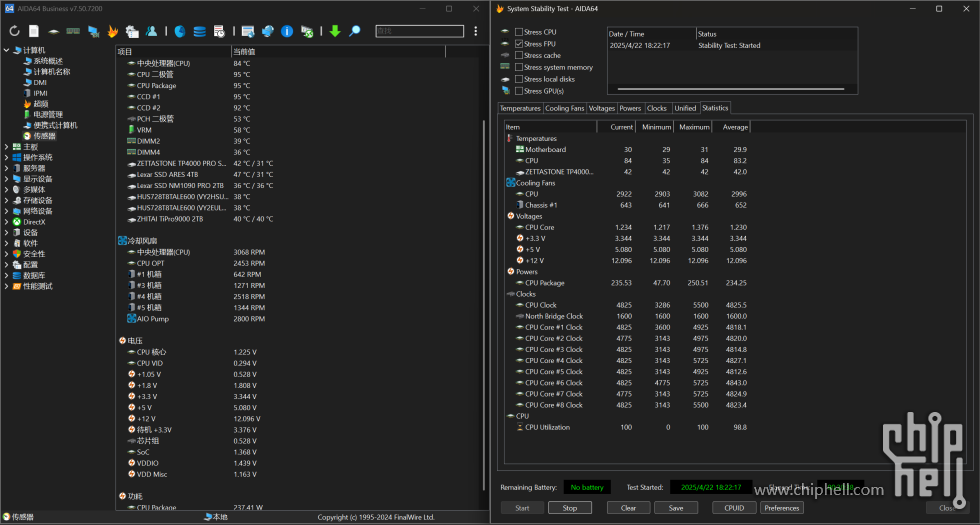This screenshot has width=980, height=525.
Task: Click the Clear button
Action: point(628,508)
